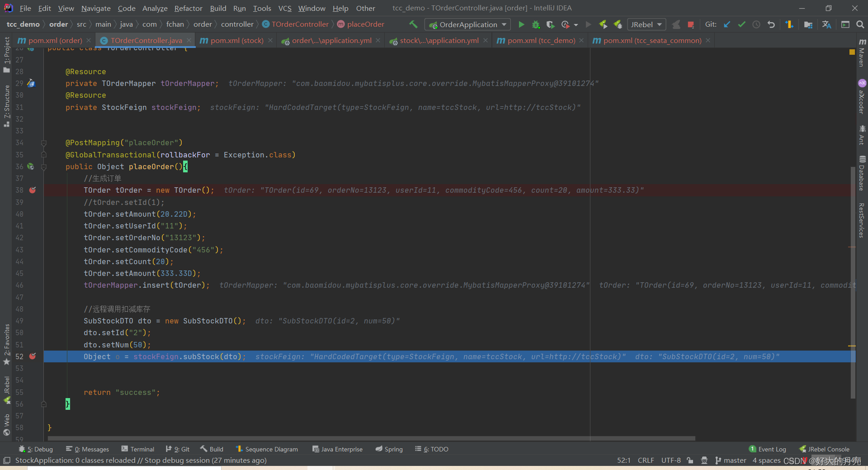Toggle read-only lock icon in status bar
The height and width of the screenshot is (470, 868).
coord(690,461)
